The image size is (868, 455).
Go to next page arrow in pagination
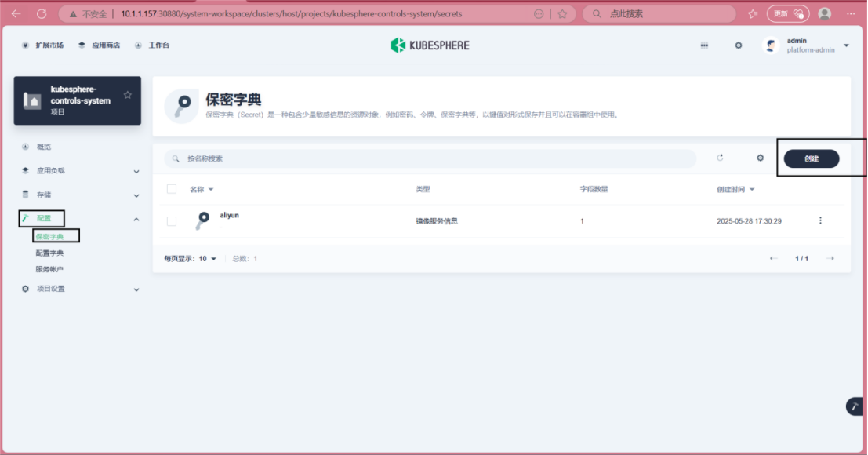click(830, 259)
